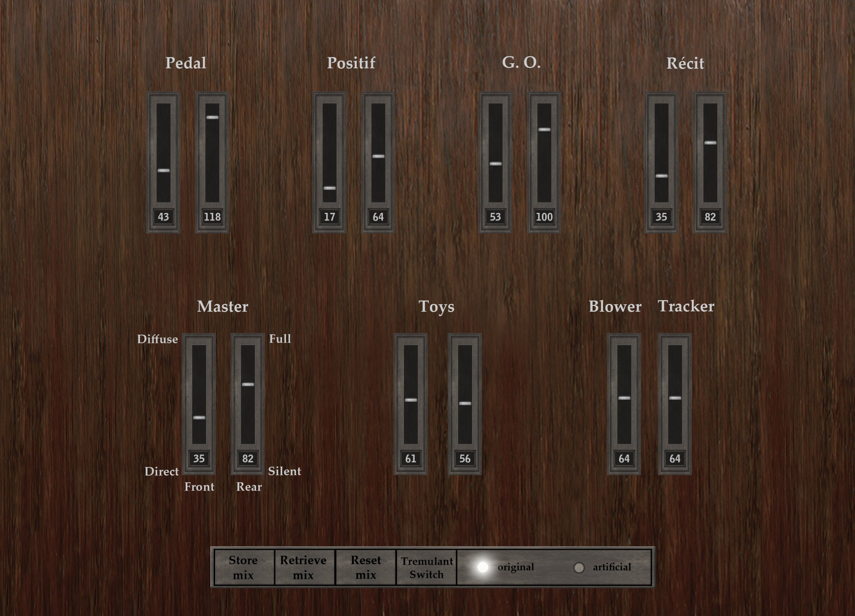Click the Récit slider handle at 82
Screen dimensions: 855x616
(x=710, y=143)
